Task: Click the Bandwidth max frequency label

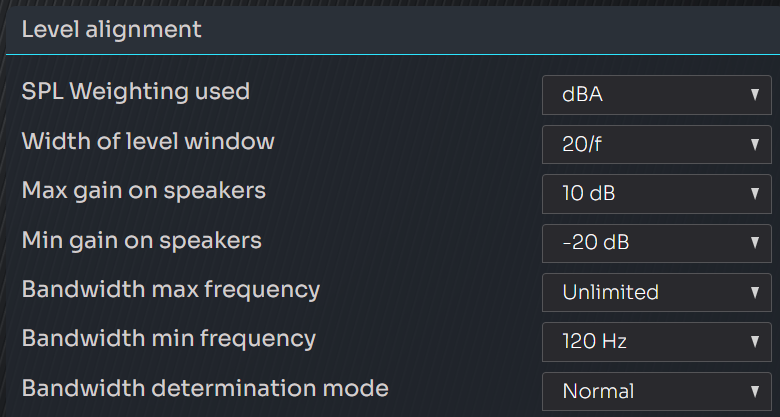Action: (171, 289)
